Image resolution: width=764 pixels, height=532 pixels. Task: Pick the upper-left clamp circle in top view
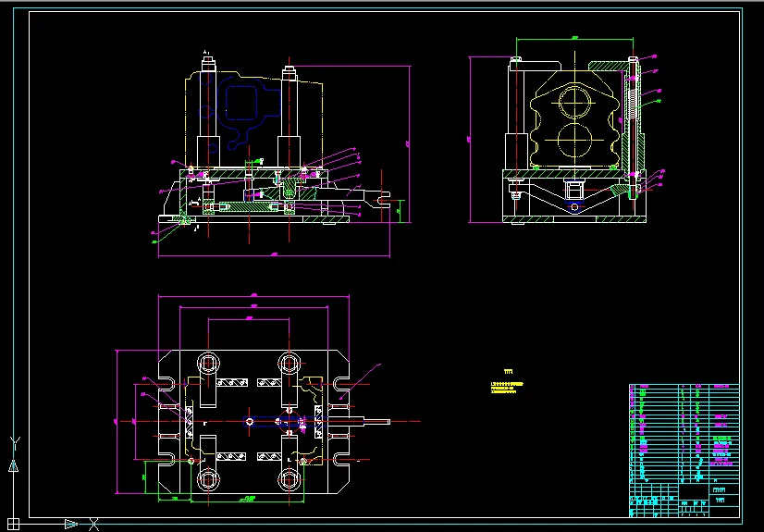pos(208,364)
